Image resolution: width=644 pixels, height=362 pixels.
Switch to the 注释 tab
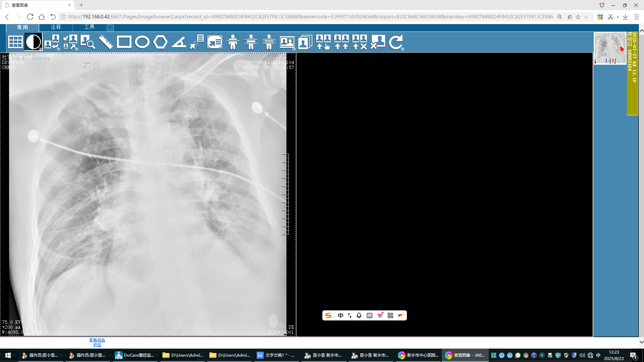tap(56, 27)
